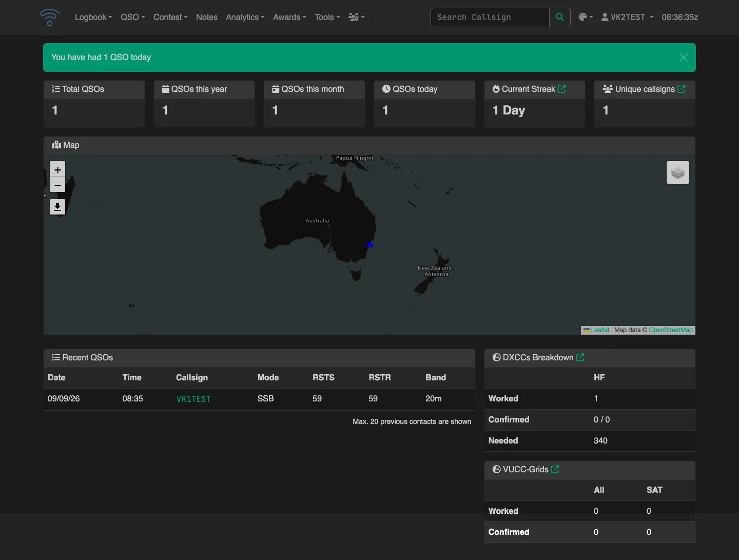Click 'Max. 20 previous contacts are shown' note
The height and width of the screenshot is (560, 739).
pyautogui.click(x=412, y=421)
